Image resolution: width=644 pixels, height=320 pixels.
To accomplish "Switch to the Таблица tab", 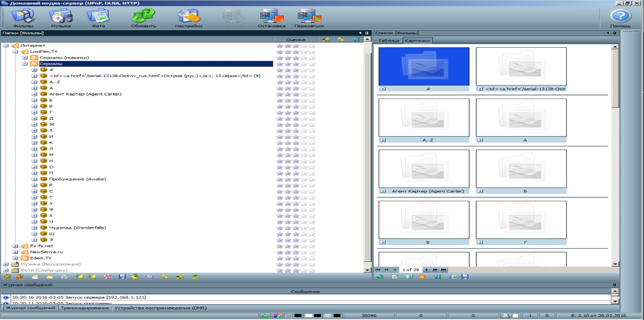I will click(x=388, y=41).
